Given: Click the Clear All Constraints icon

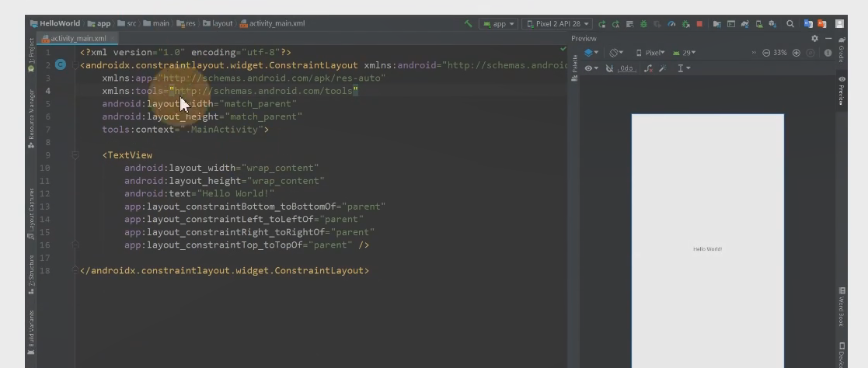Looking at the screenshot, I should [648, 68].
